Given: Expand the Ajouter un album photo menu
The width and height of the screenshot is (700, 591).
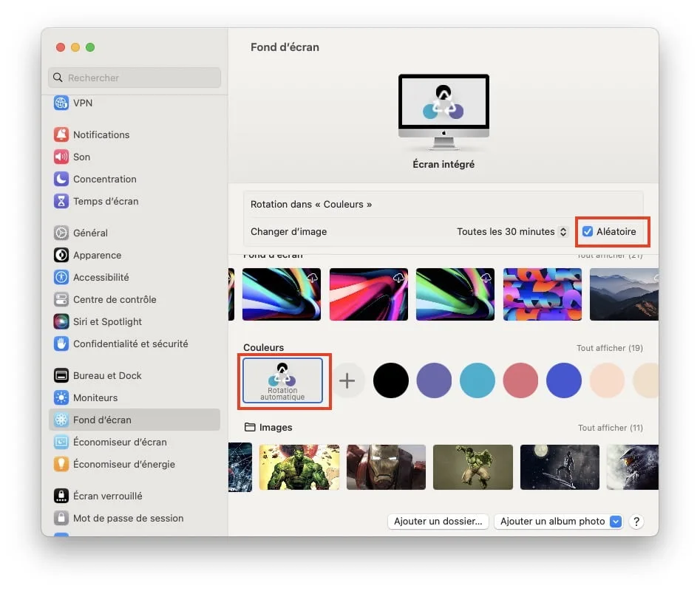Looking at the screenshot, I should tap(616, 521).
